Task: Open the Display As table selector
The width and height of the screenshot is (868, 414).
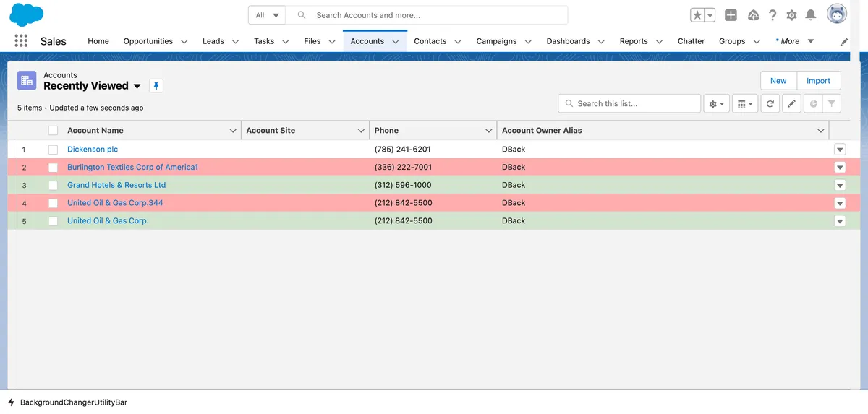Action: (745, 104)
